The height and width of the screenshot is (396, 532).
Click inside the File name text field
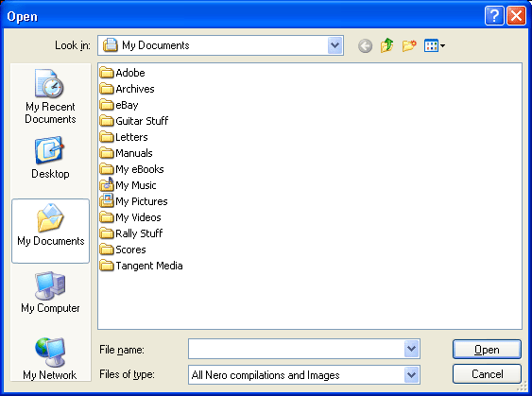[296, 349]
